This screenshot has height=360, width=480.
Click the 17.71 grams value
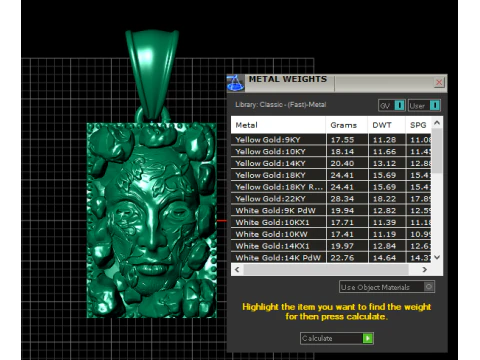(x=342, y=223)
